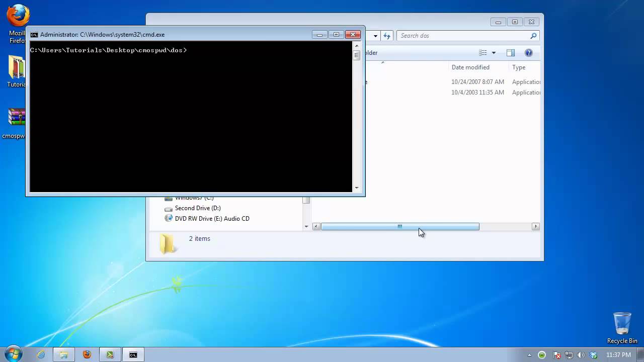Switch to Windows Explorer on the taskbar
The image size is (644, 362).
click(x=64, y=355)
